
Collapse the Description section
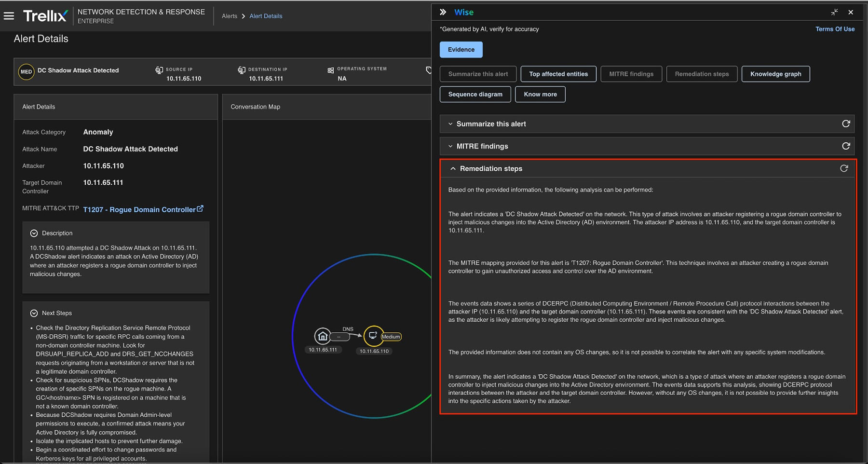pos(34,233)
